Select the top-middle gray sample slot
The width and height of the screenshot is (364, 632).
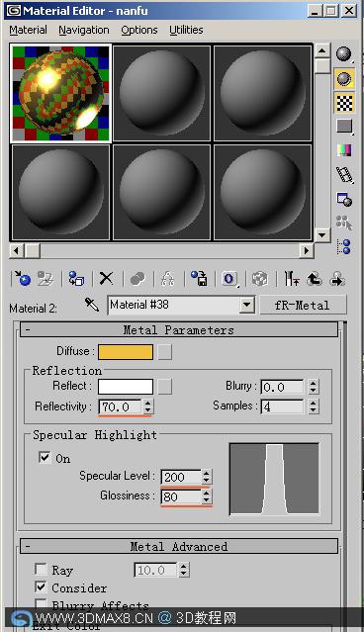pyautogui.click(x=161, y=93)
